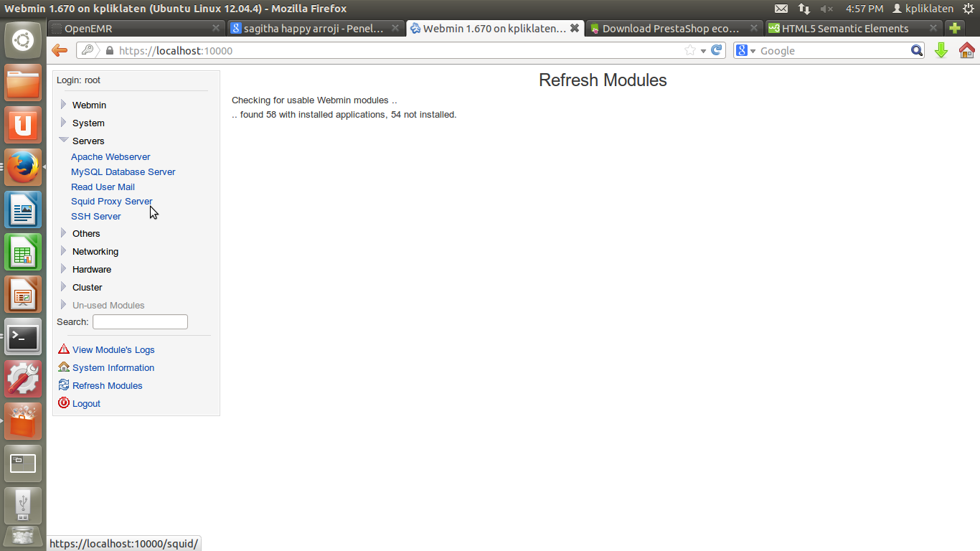Open the muted sound indicator
Viewport: 980px width, 551px height.
(826, 9)
